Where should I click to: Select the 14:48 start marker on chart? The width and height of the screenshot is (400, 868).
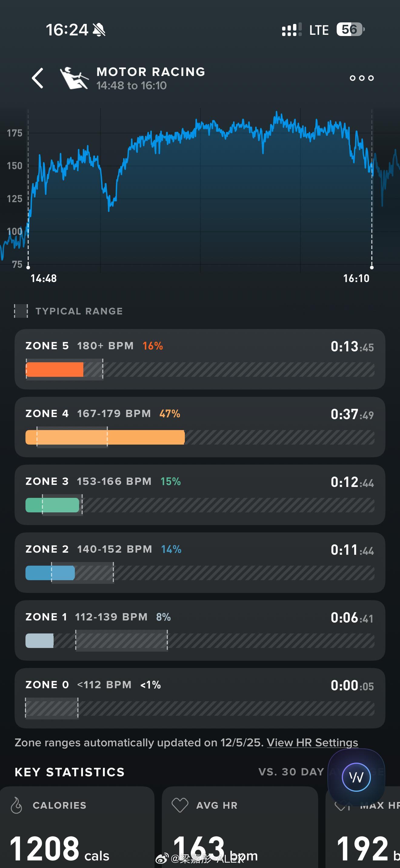28,268
